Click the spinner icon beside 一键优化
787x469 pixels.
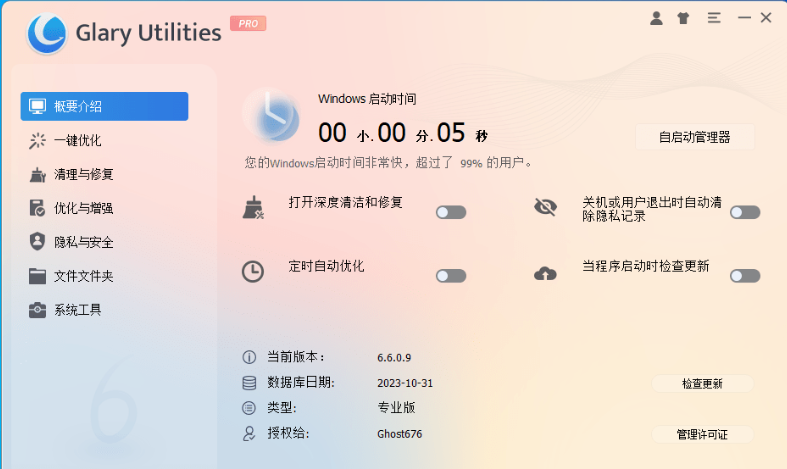coord(37,141)
